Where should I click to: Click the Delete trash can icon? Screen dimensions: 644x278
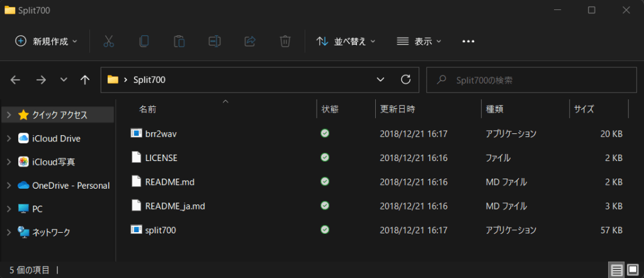tap(285, 42)
